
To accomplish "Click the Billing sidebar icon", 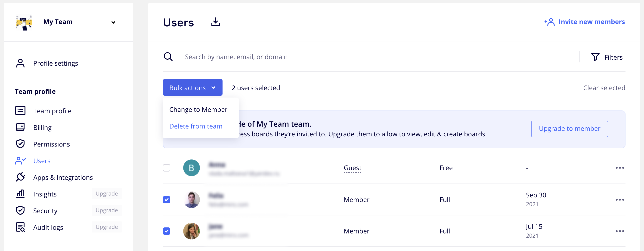I will [x=20, y=127].
